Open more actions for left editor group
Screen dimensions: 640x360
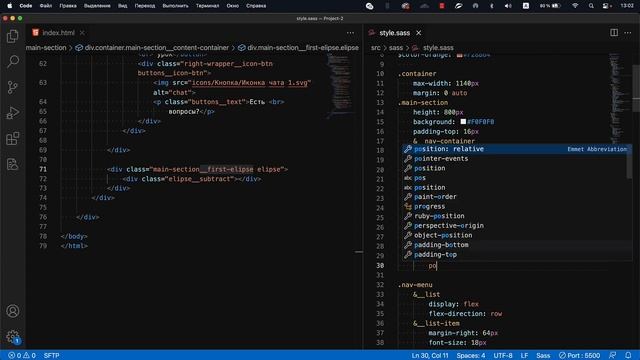click(350, 33)
